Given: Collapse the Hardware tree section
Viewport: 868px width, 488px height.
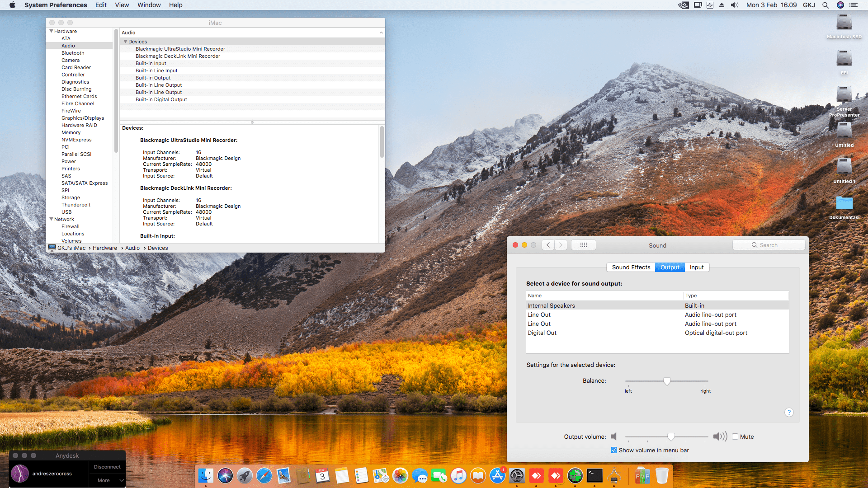Looking at the screenshot, I should click(x=51, y=31).
